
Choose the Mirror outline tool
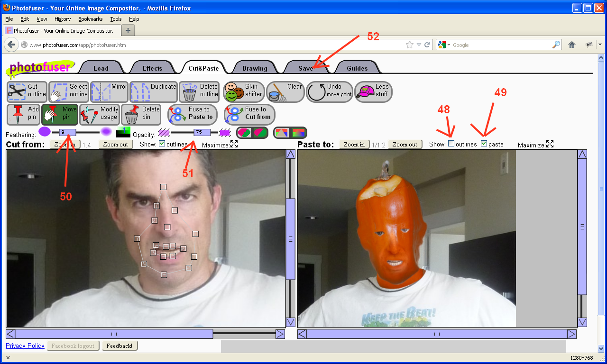pyautogui.click(x=109, y=91)
